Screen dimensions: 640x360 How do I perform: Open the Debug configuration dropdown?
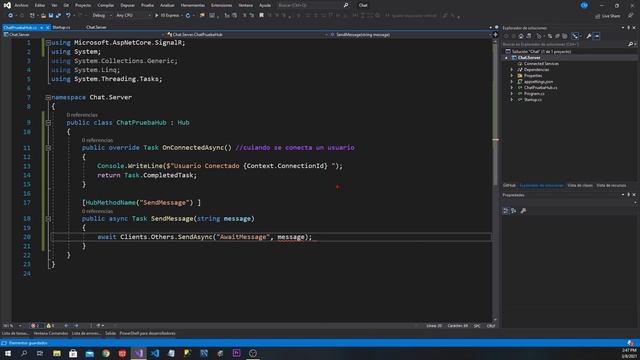(x=102, y=16)
